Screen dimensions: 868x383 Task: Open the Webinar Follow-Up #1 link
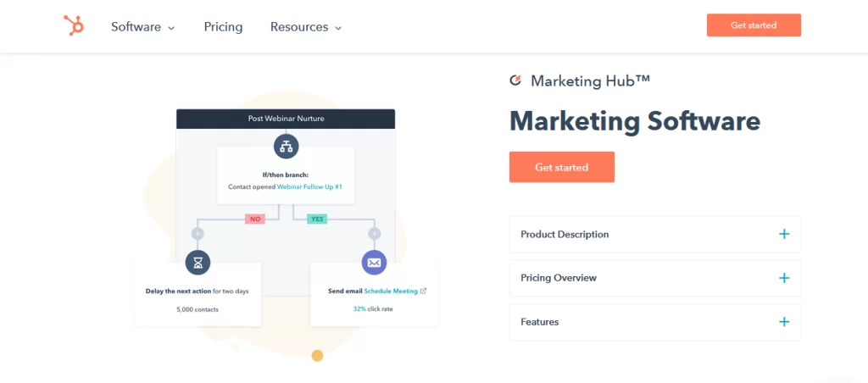(x=309, y=187)
